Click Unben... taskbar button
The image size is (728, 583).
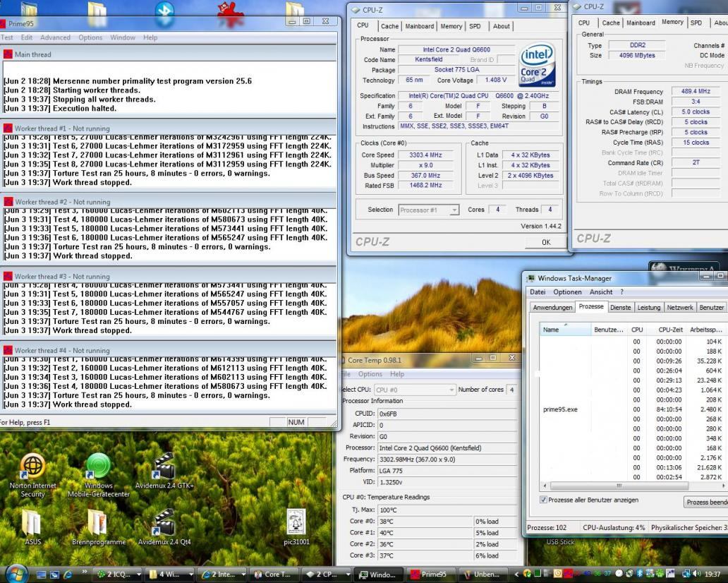click(484, 575)
